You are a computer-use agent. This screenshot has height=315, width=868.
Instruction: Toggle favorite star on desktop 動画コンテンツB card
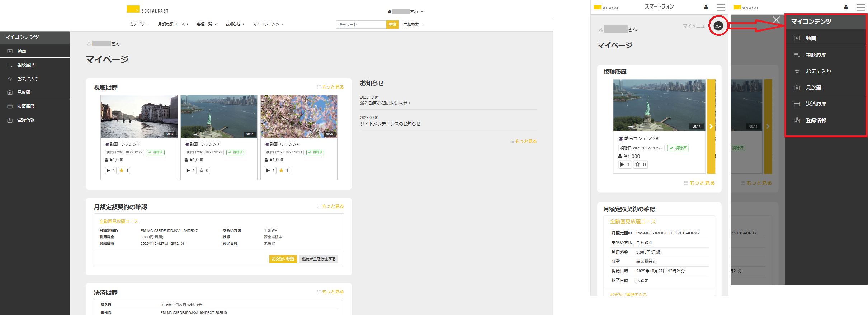pyautogui.click(x=202, y=171)
